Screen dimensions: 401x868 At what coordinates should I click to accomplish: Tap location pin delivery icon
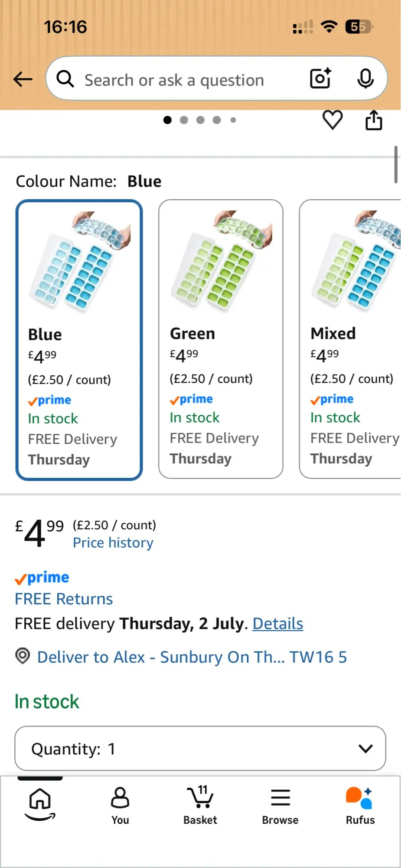pos(23,656)
